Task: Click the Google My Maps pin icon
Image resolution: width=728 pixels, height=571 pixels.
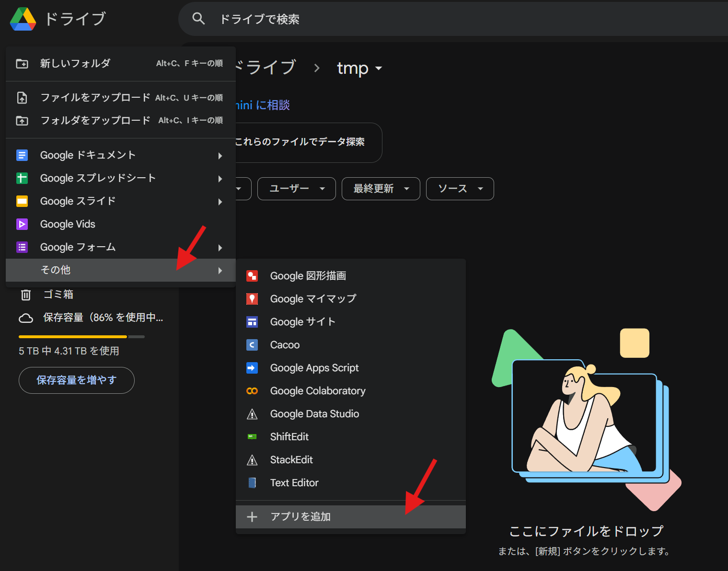Action: pos(252,299)
